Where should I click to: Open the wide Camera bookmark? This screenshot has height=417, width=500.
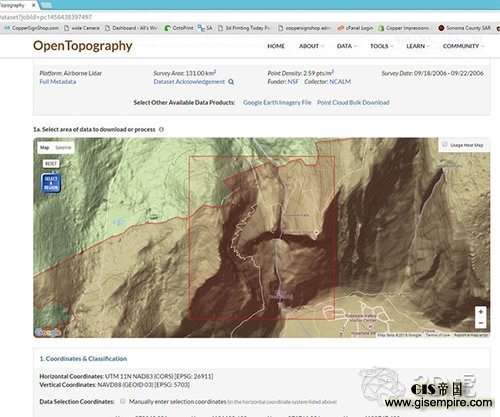(82, 28)
